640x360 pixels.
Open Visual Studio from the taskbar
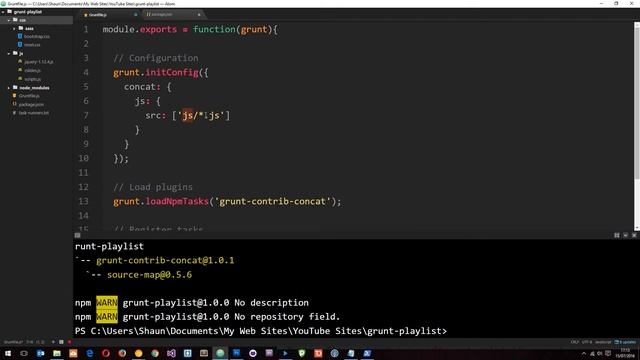click(171, 353)
